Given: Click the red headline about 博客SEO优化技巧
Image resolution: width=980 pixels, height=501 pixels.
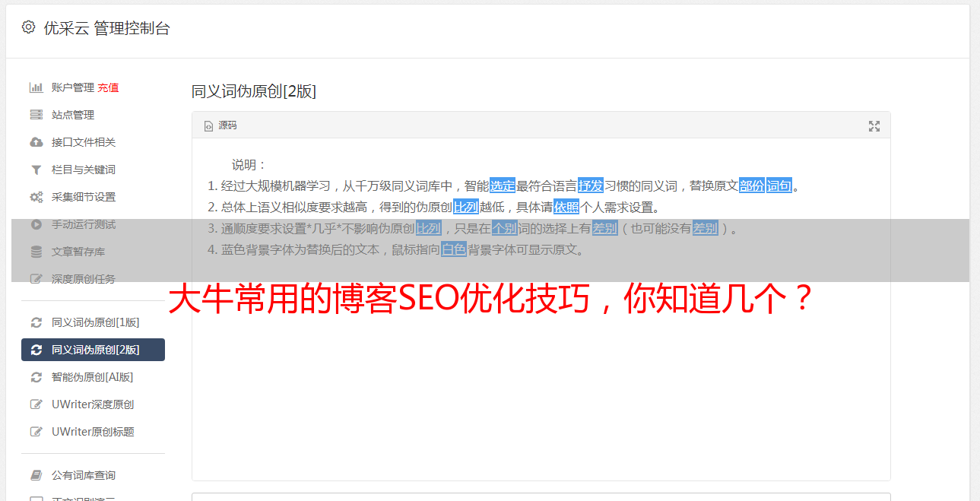Looking at the screenshot, I should 492,300.
